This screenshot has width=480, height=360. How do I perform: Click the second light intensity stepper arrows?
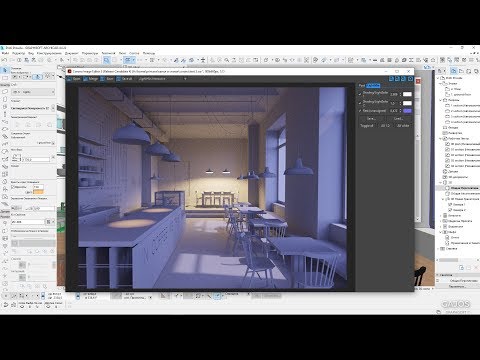pos(401,103)
